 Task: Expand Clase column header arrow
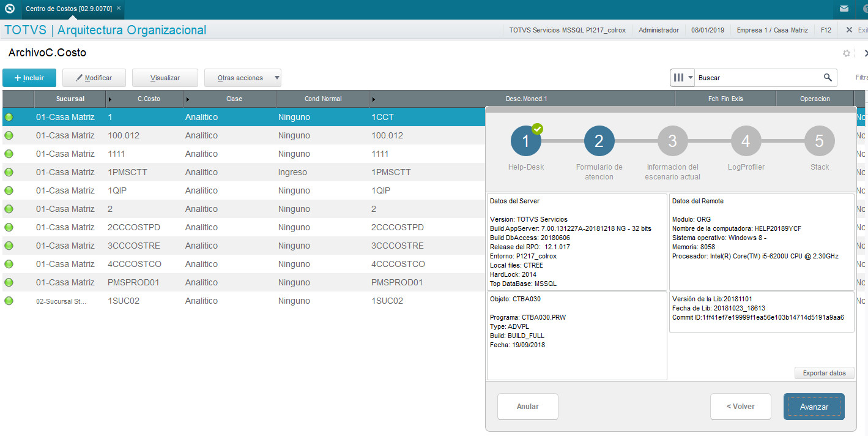coord(187,99)
